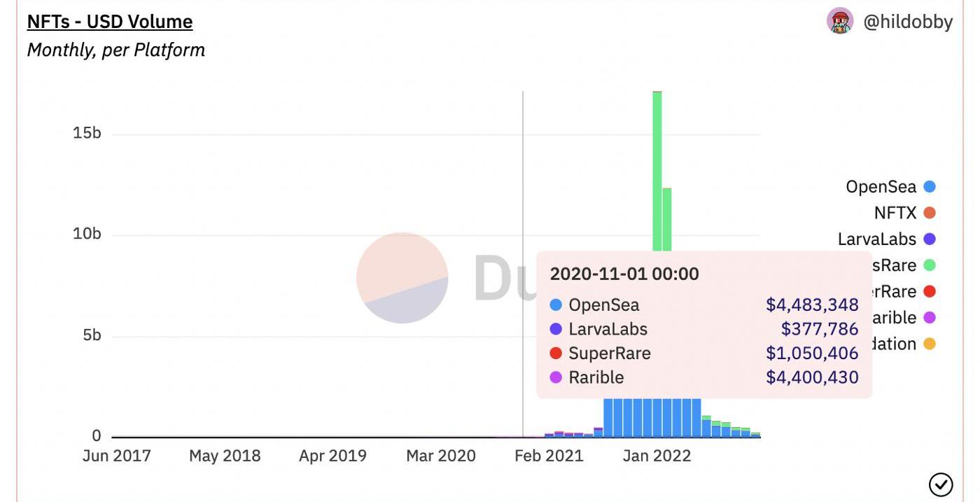Toggle the yellow Foundation legend dot
Screen dimensions: 980x502
(x=930, y=344)
